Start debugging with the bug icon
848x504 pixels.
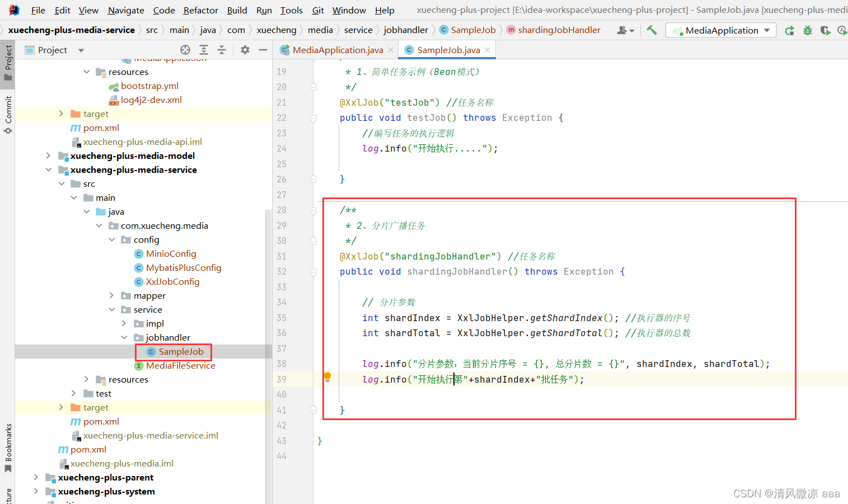pyautogui.click(x=807, y=30)
